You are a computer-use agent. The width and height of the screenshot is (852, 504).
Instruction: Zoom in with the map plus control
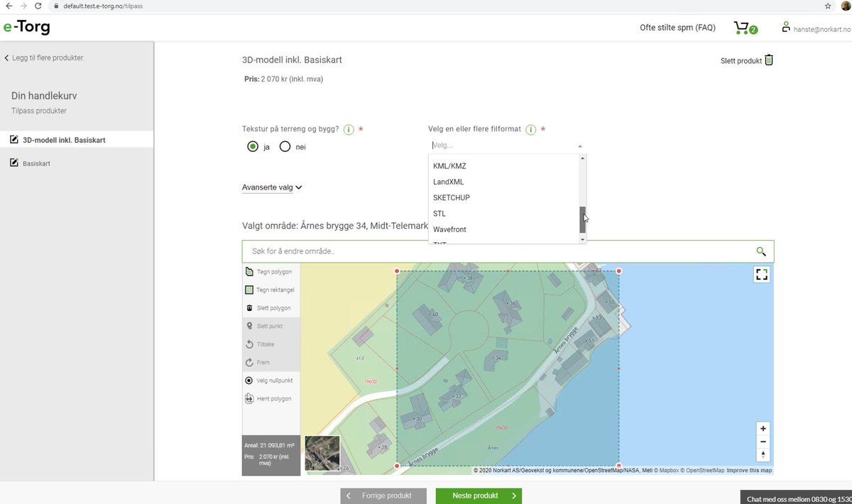763,428
